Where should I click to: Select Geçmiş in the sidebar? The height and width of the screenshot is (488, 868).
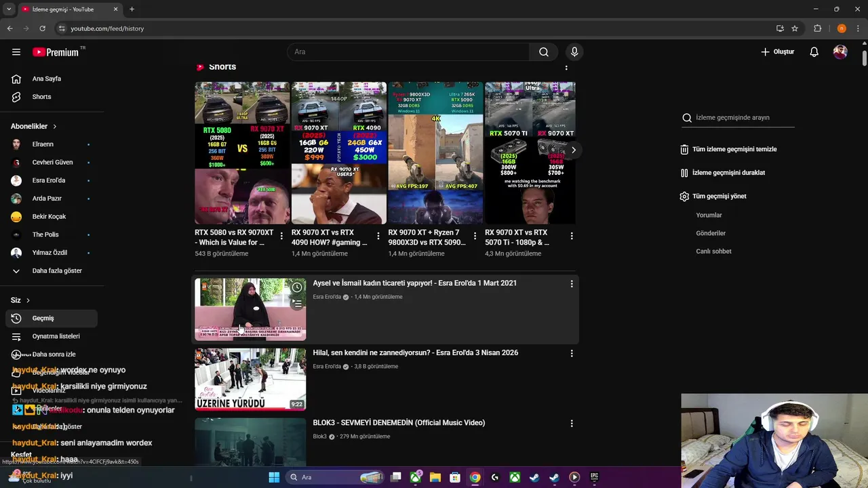(x=52, y=318)
